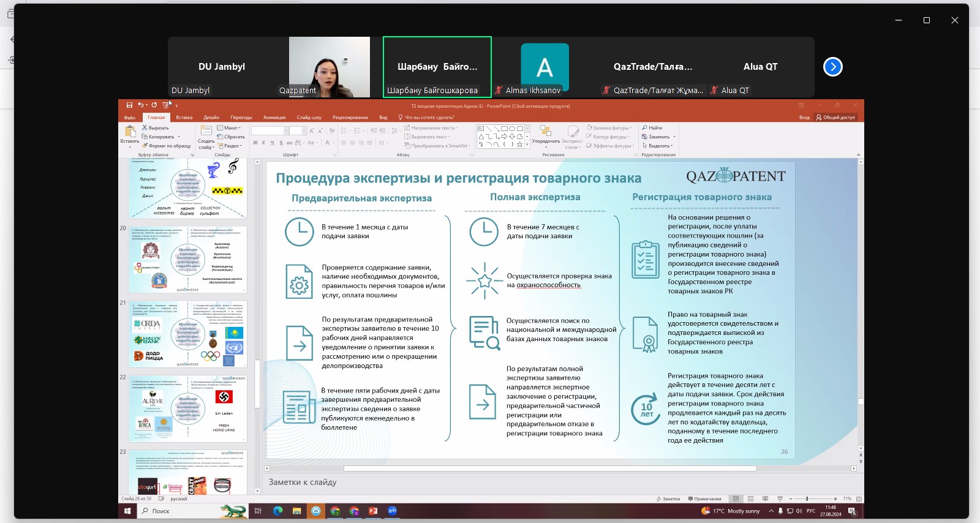Click the Redo icon in the quick toolbar
Screen dimensions: 980x523
pyautogui.click(x=154, y=105)
